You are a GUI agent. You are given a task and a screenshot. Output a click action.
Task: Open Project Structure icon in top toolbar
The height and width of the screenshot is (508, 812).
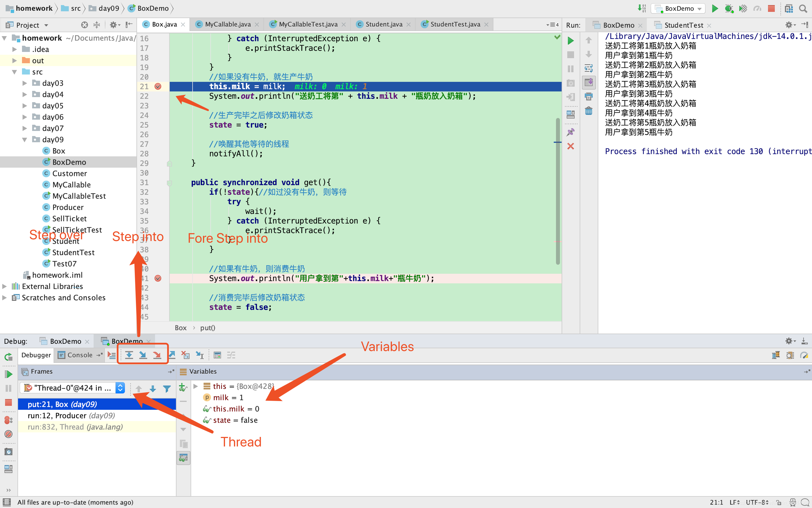[789, 8]
